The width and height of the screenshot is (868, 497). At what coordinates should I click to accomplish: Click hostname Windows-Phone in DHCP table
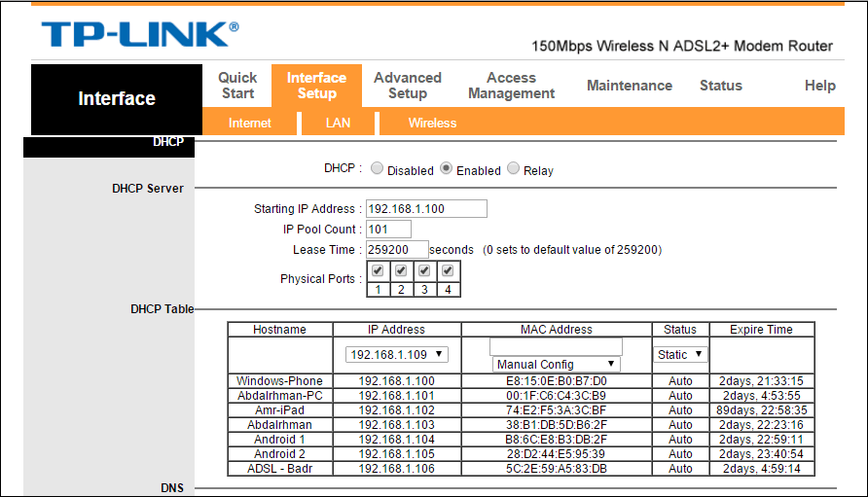pos(279,381)
